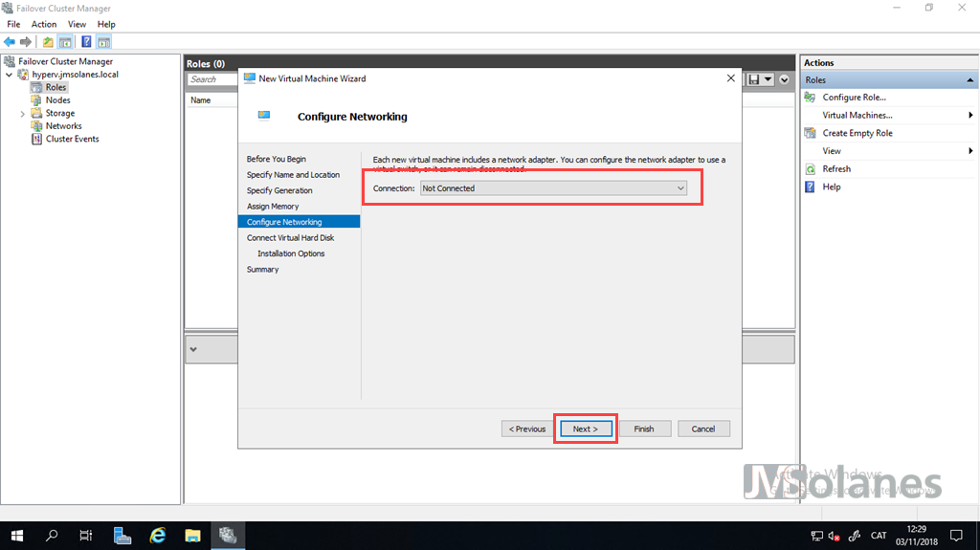980x550 pixels.
Task: Click the Cancel button in wizard
Action: tap(703, 429)
